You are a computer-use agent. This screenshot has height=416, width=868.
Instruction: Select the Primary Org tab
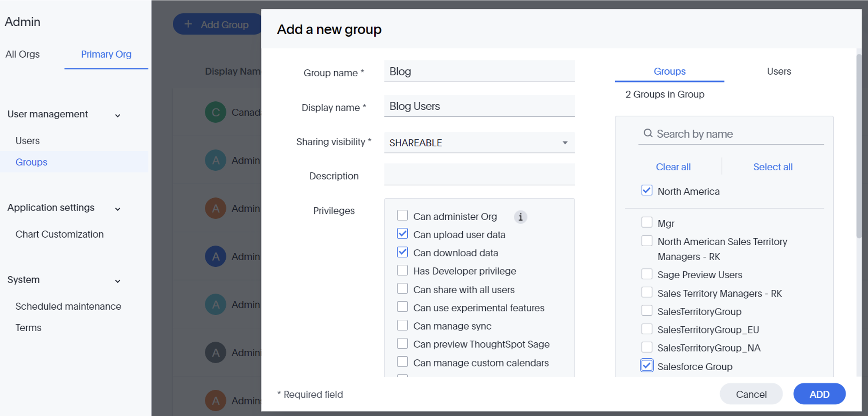106,54
